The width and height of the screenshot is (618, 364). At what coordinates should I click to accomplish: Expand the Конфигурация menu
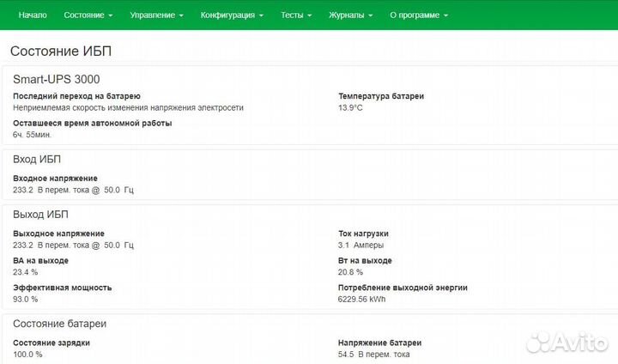(x=231, y=15)
